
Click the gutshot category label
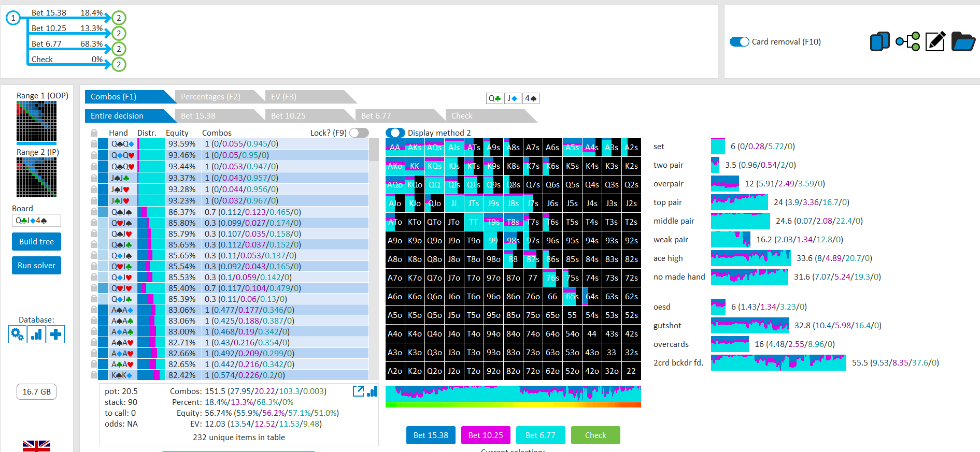[x=667, y=326]
